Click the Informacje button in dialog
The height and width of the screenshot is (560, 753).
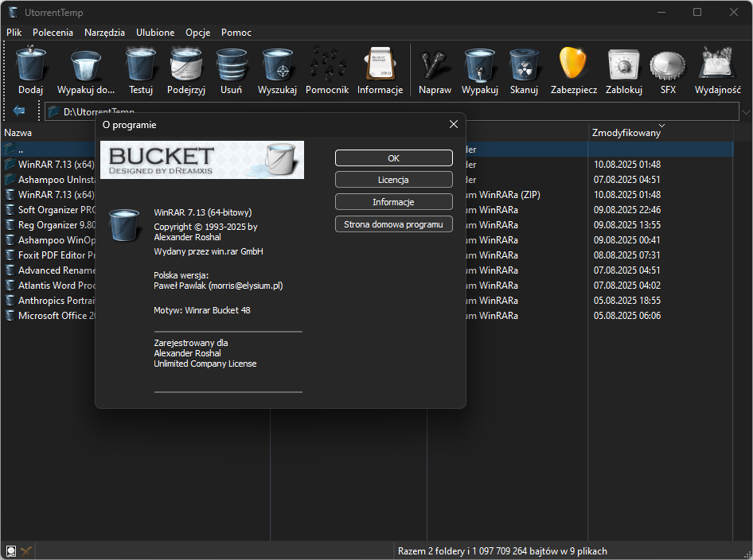(394, 202)
